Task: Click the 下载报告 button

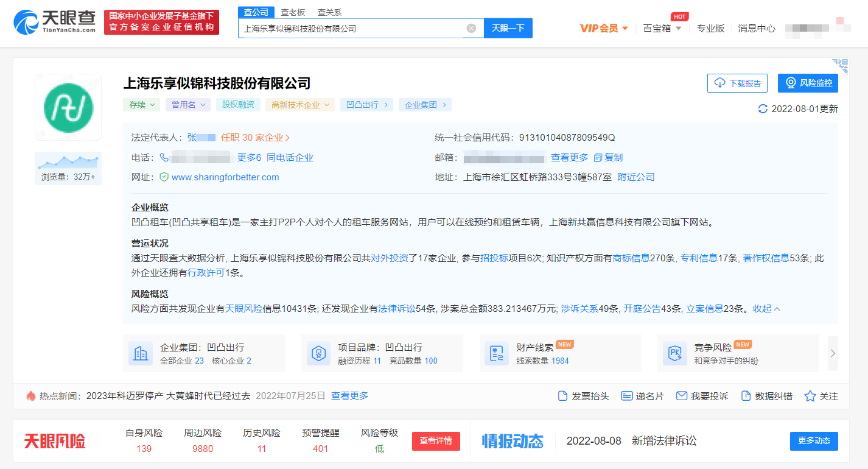Action: click(738, 83)
